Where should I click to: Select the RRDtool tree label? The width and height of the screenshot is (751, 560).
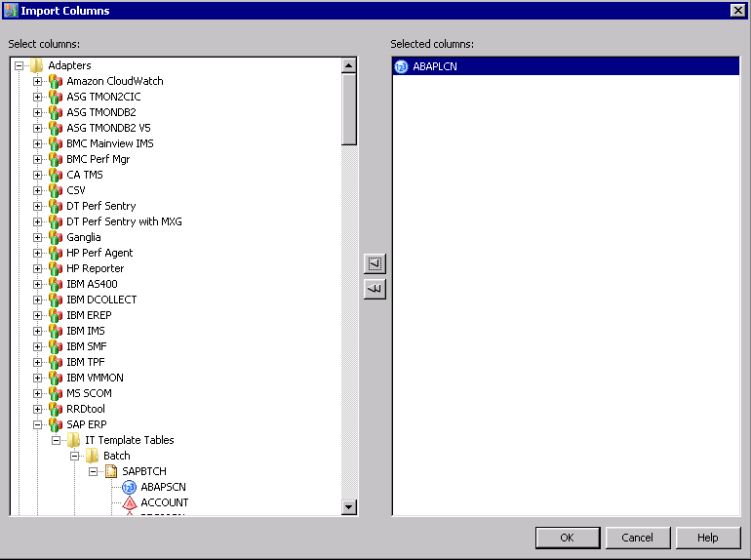(x=86, y=409)
